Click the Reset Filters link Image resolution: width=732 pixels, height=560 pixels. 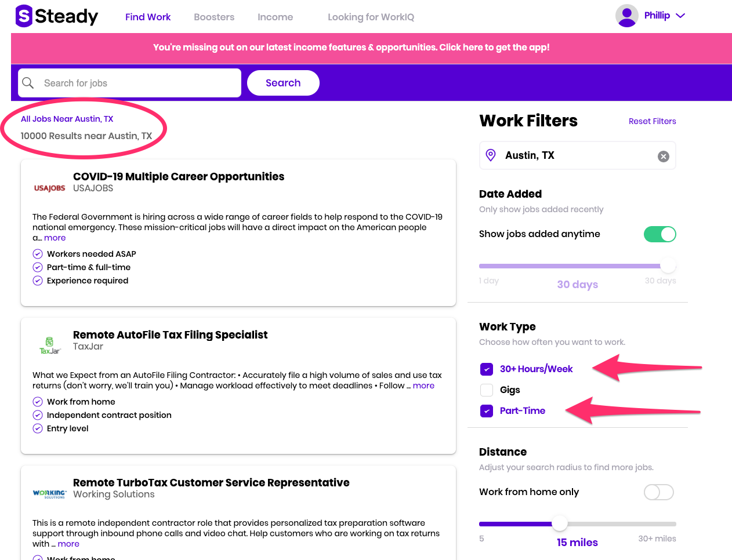pos(653,121)
